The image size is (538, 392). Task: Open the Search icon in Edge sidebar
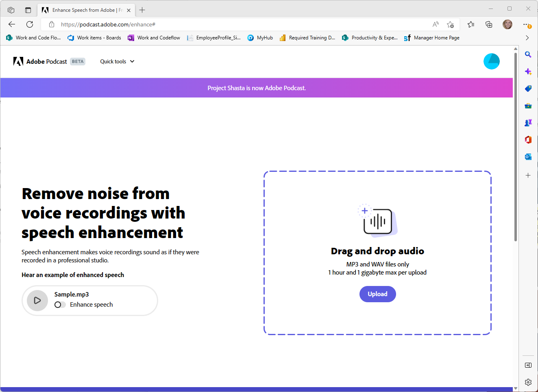point(528,54)
